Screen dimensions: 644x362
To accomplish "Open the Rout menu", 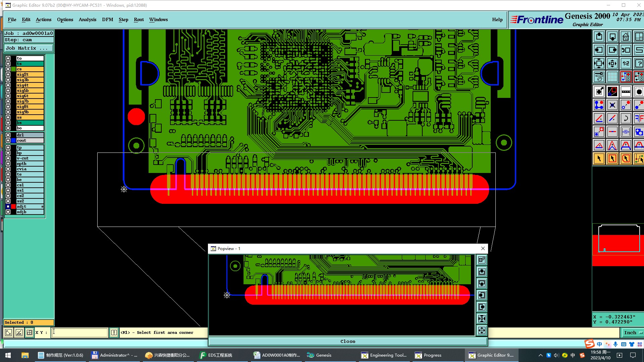I will coord(139,19).
